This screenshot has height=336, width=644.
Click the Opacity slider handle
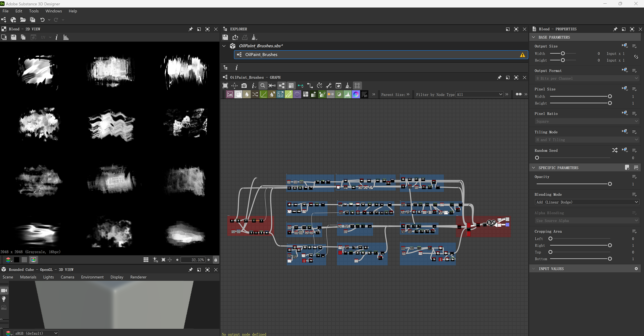[x=610, y=184]
